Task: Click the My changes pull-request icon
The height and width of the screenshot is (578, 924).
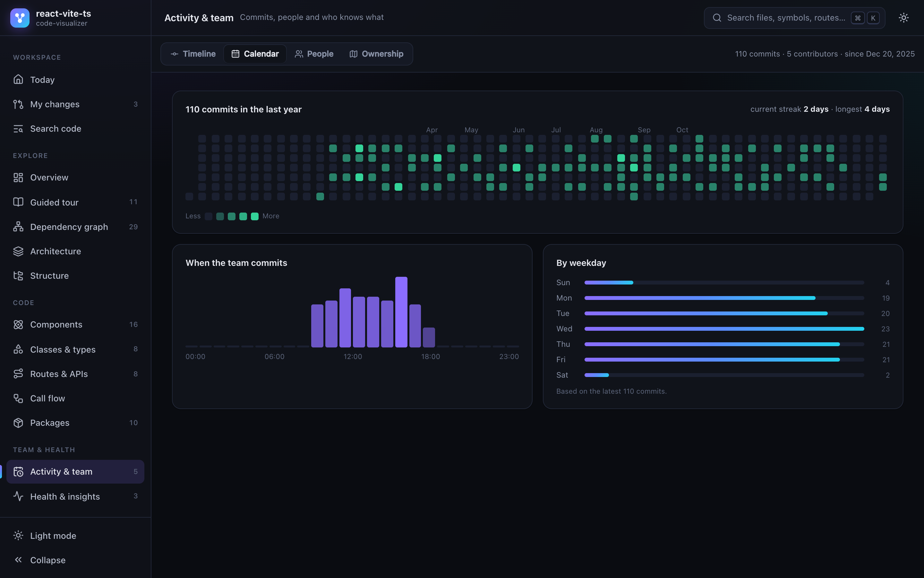Action: coord(18,104)
